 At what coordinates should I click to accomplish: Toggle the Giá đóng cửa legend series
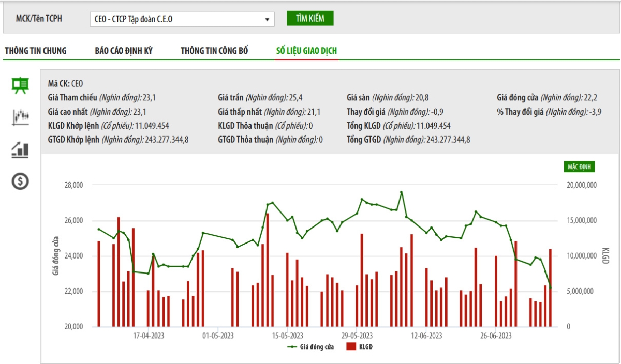pyautogui.click(x=311, y=347)
